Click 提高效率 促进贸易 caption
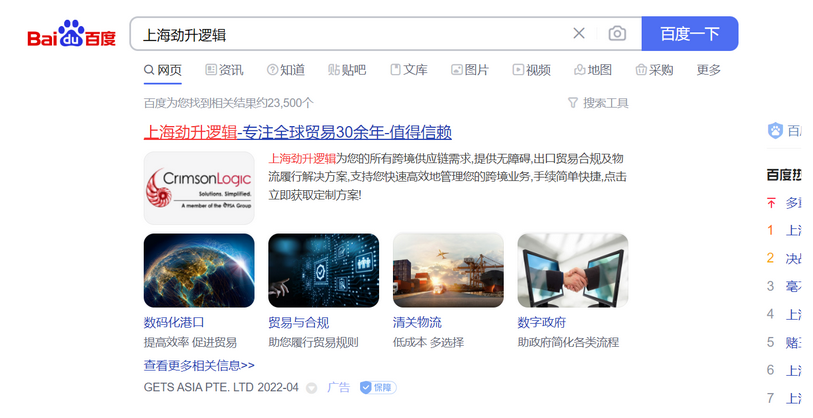 [x=190, y=343]
